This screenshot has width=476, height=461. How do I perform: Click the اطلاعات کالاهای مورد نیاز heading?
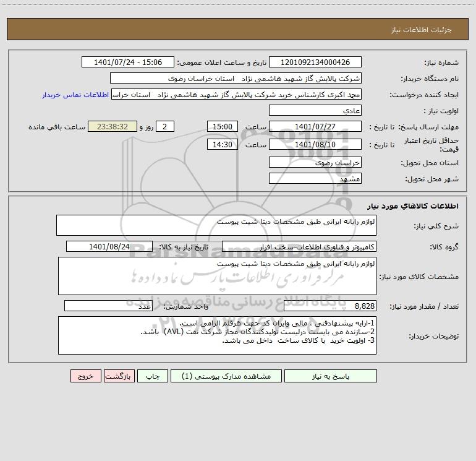(x=413, y=206)
